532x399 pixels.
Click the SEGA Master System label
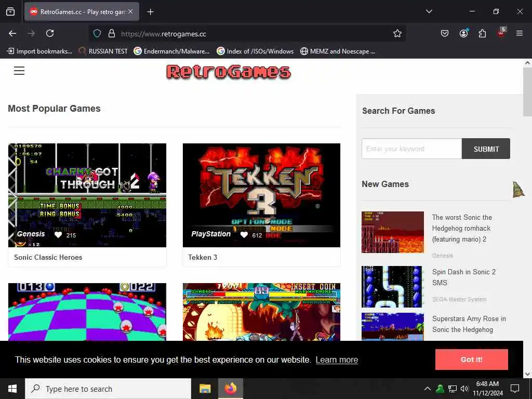click(459, 299)
